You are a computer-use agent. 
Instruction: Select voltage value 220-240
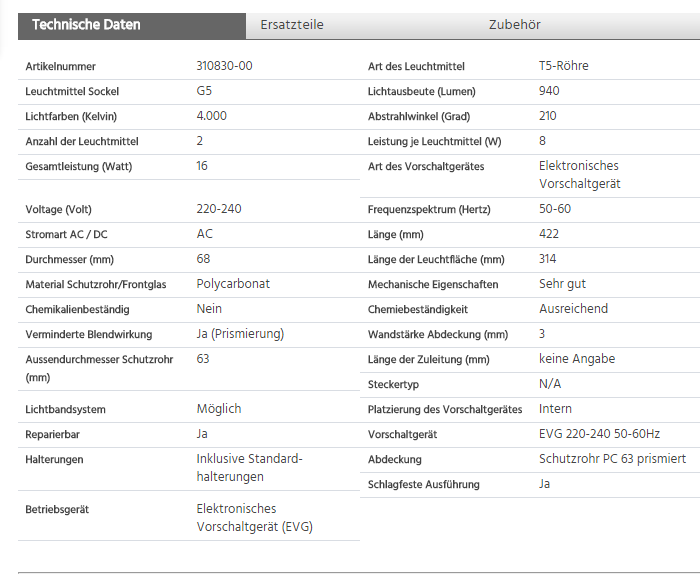tap(219, 209)
